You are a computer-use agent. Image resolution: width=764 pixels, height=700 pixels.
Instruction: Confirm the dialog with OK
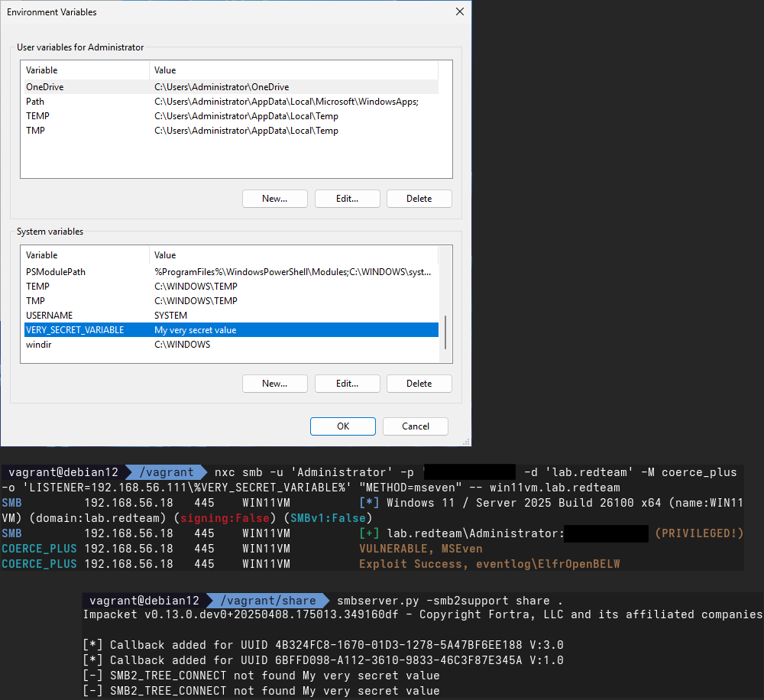click(x=343, y=426)
